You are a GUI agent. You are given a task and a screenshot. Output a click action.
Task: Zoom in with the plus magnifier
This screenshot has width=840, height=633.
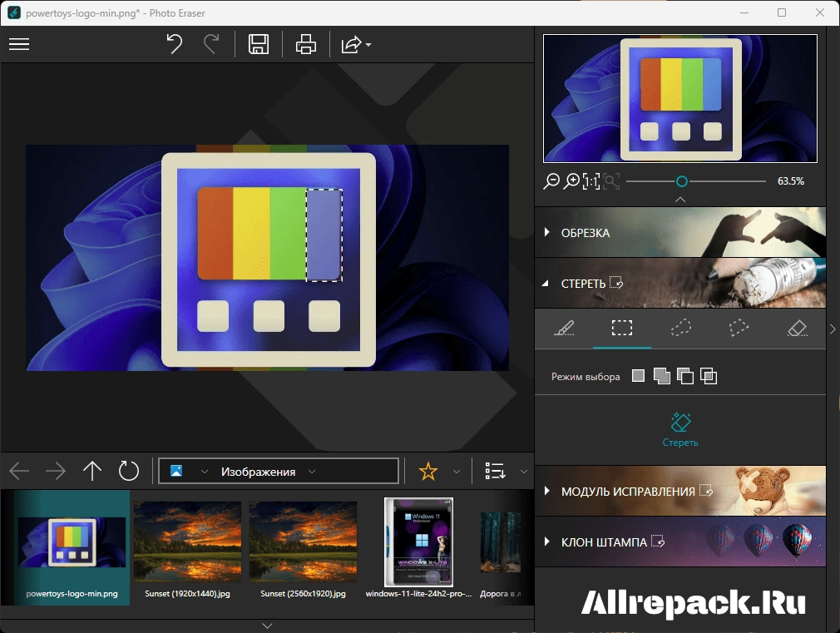571,181
